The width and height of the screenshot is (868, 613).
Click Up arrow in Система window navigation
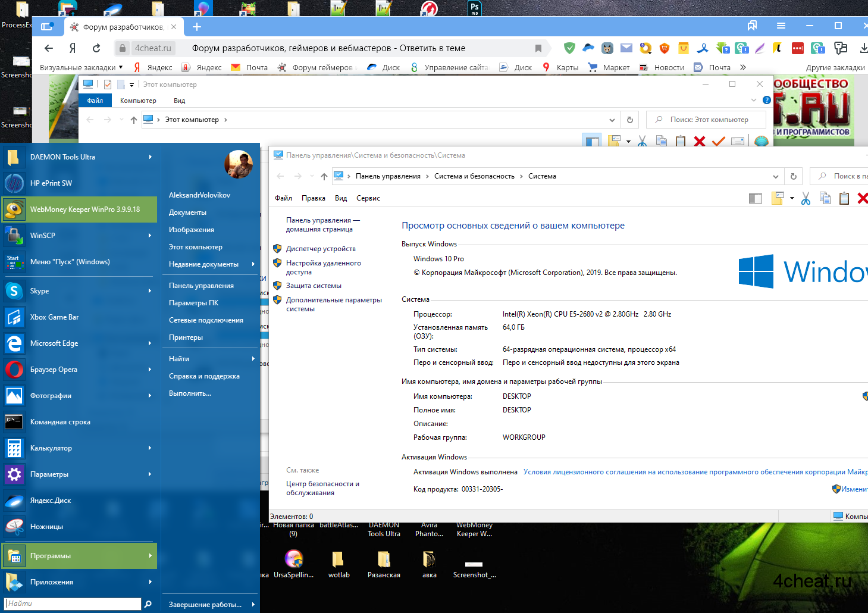coord(324,176)
